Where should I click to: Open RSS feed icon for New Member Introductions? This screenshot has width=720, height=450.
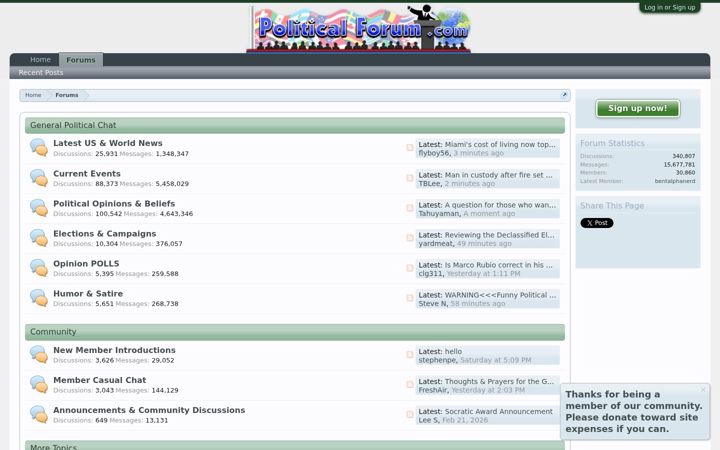tap(410, 354)
